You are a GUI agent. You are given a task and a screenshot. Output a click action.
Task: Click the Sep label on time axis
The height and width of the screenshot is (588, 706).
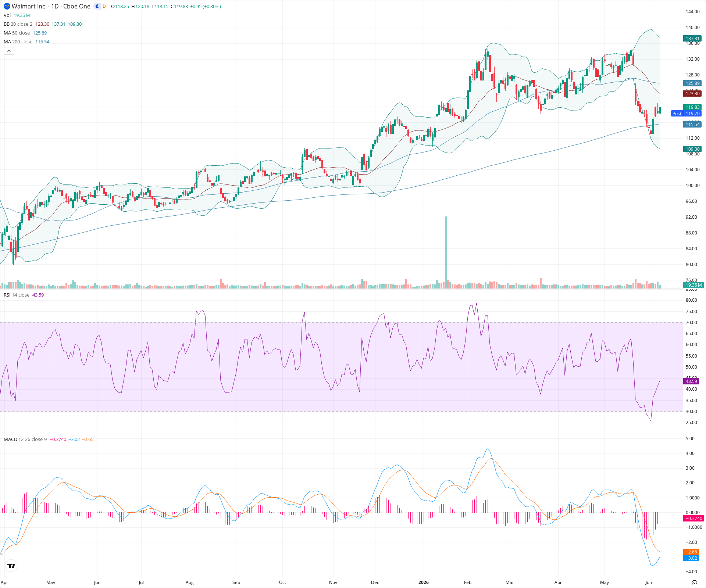pos(236,582)
